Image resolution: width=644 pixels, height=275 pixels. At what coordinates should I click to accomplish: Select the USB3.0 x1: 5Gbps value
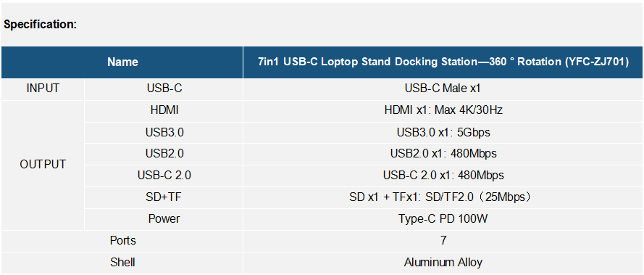tap(443, 132)
